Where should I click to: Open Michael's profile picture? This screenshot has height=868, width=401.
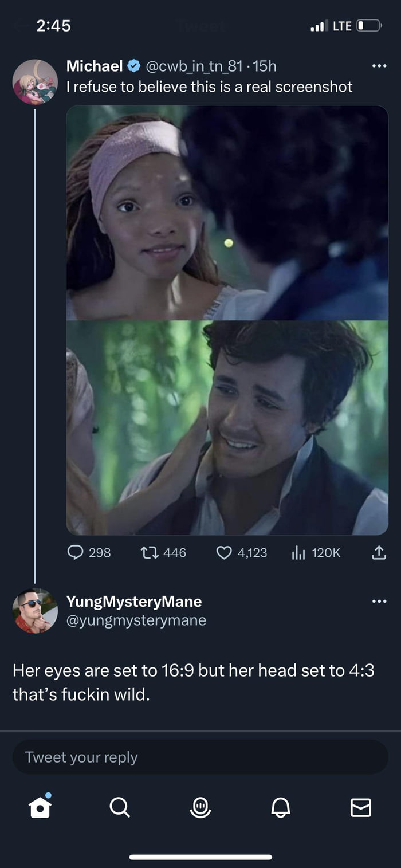click(35, 82)
